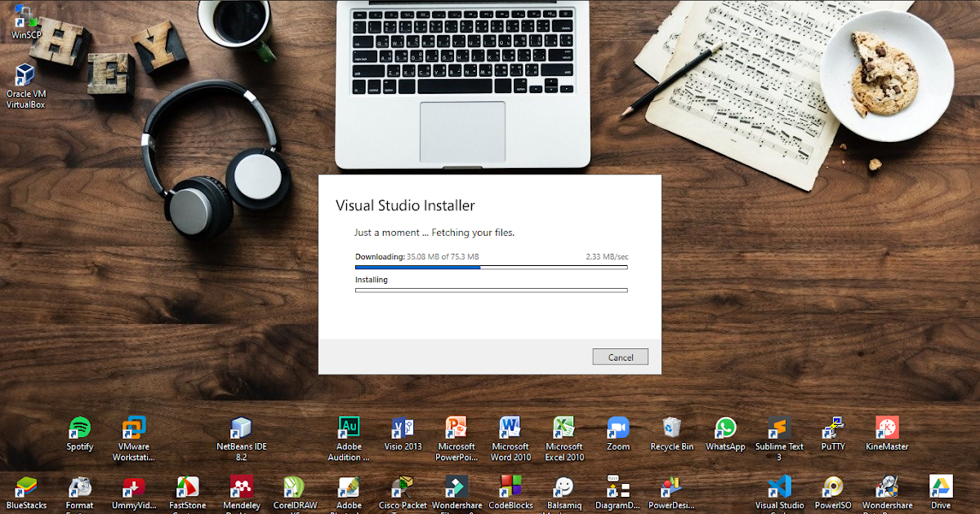Start Visio 2013

coord(403,428)
